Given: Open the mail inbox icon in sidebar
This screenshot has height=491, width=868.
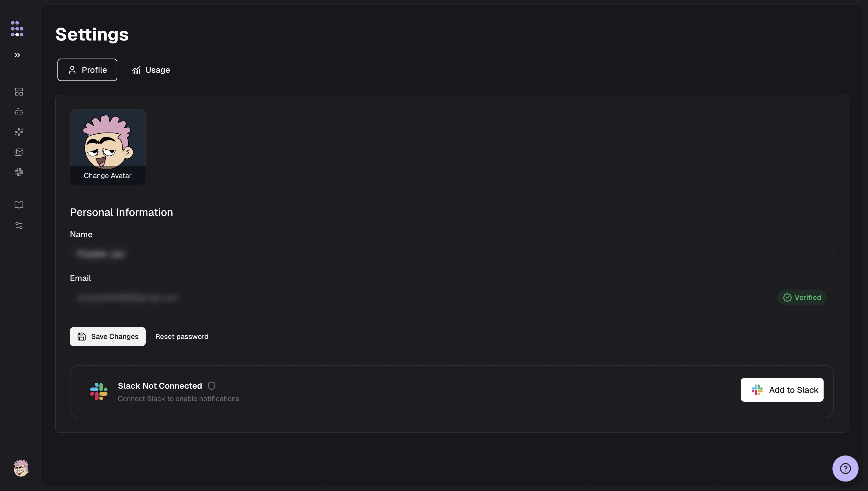Looking at the screenshot, I should click(19, 152).
